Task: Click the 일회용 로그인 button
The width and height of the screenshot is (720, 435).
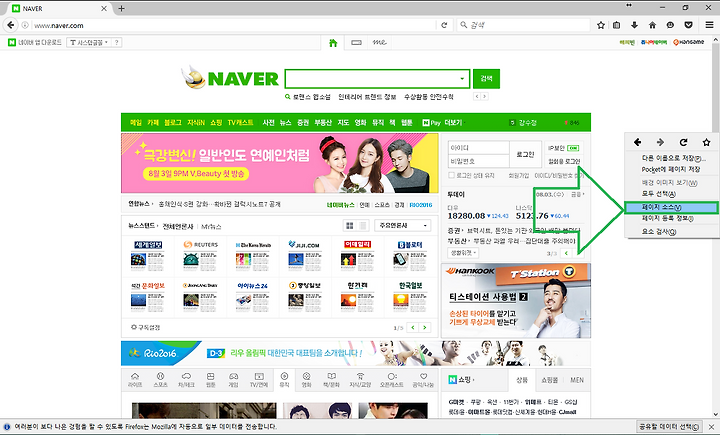Action: click(x=564, y=161)
